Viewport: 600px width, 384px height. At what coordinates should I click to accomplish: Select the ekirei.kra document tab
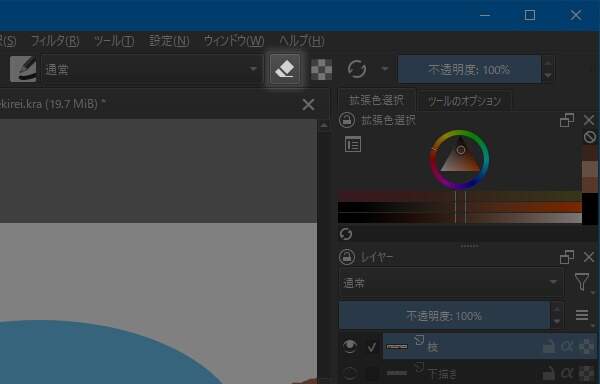coord(165,104)
